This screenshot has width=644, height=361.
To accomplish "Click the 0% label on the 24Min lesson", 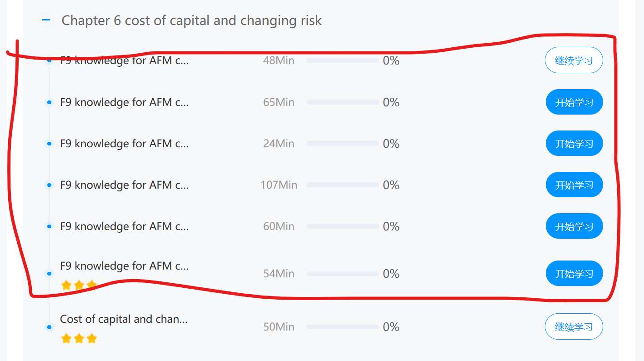I will 391,144.
